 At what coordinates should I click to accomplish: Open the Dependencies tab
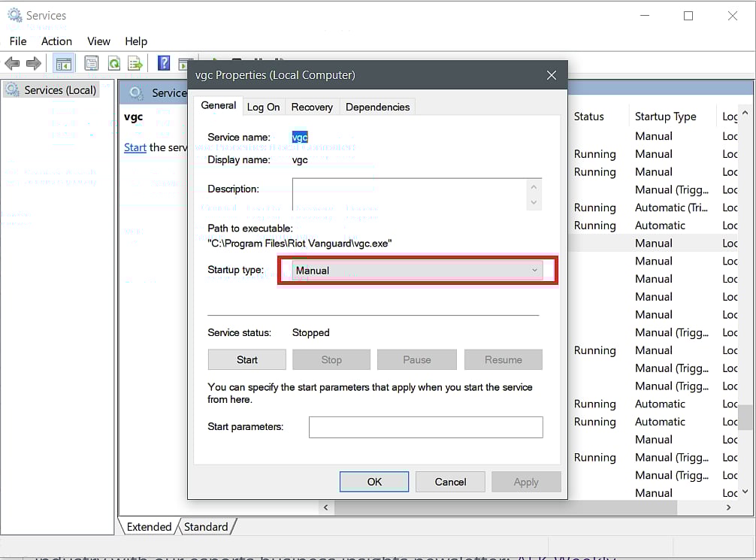tap(377, 107)
